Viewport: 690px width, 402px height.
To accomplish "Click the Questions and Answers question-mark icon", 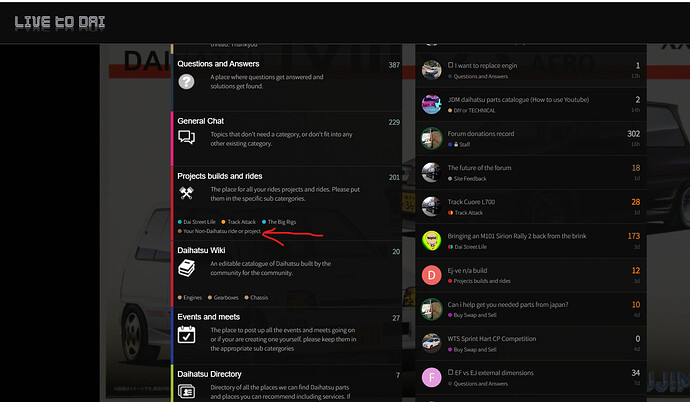I will 186,81.
